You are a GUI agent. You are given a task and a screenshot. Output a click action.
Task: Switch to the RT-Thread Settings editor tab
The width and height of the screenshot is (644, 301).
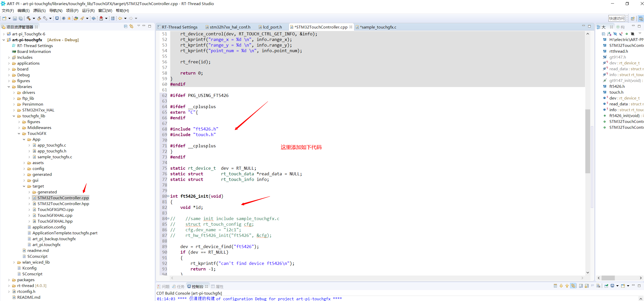pos(177,27)
